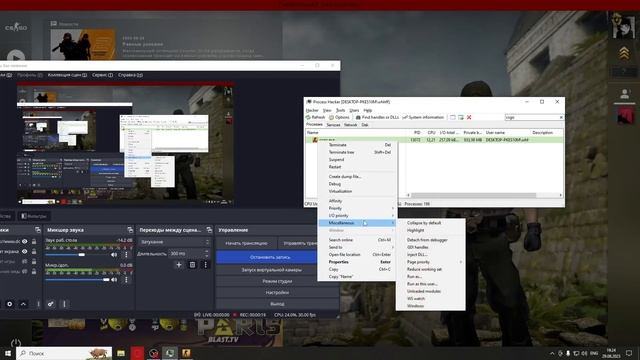The image size is (640, 360).
Task: Open CS:GO friends icon in right sidebar
Action: point(624,94)
